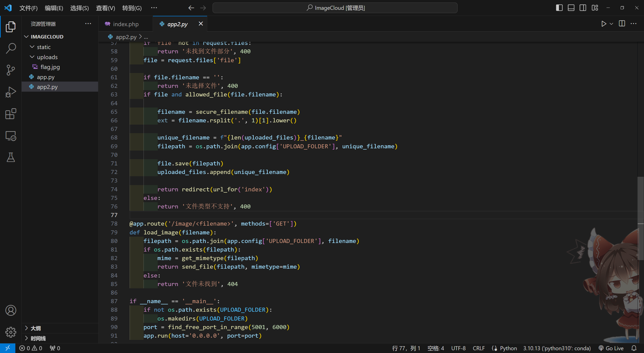Open the 文件(F) menu
This screenshot has width=644, height=353.
28,8
